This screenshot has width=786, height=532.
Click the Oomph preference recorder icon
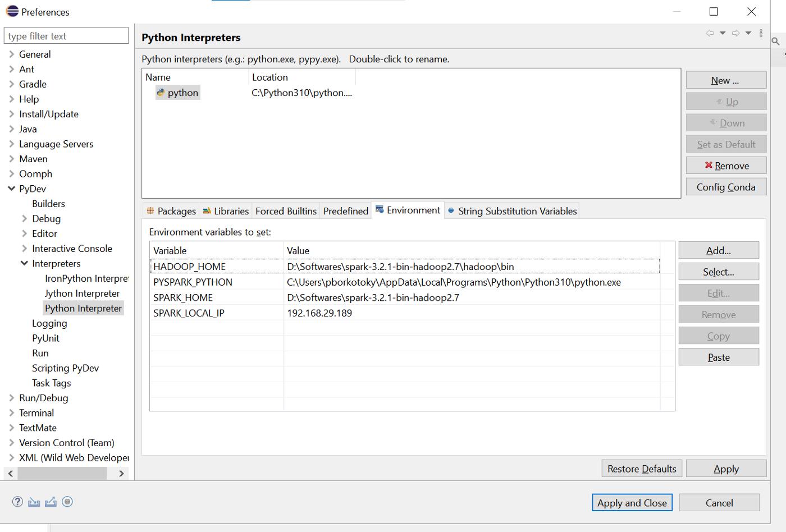click(67, 502)
